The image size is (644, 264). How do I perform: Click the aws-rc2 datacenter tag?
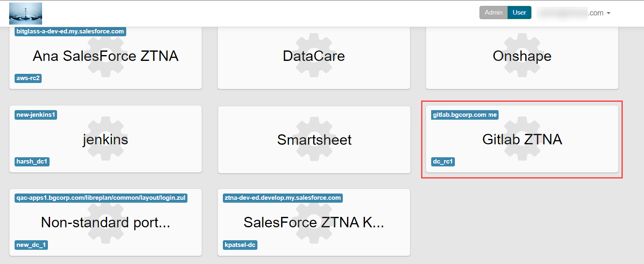[27, 78]
